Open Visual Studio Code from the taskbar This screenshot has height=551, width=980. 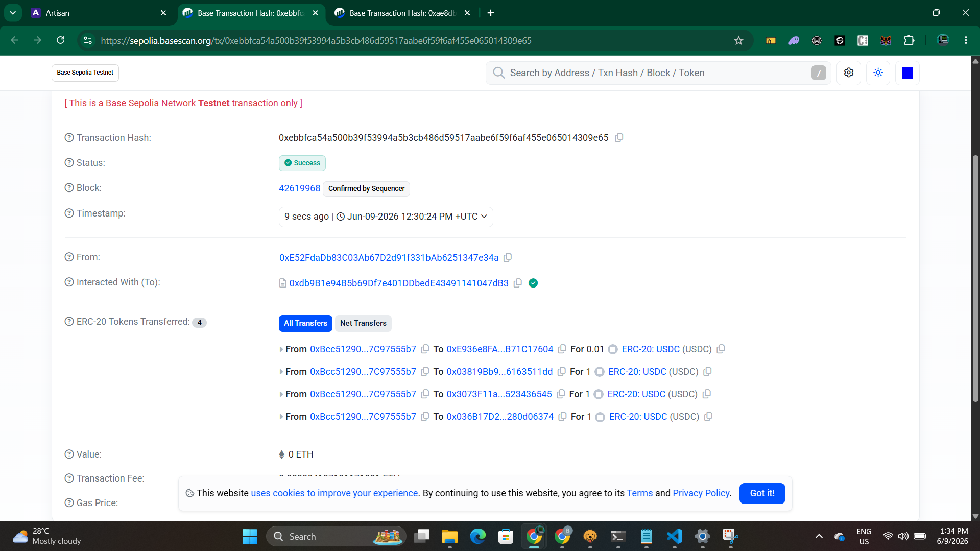tap(675, 536)
